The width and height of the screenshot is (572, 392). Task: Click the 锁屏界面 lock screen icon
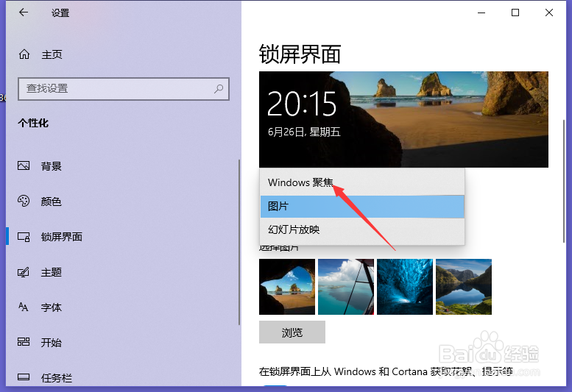tap(24, 237)
